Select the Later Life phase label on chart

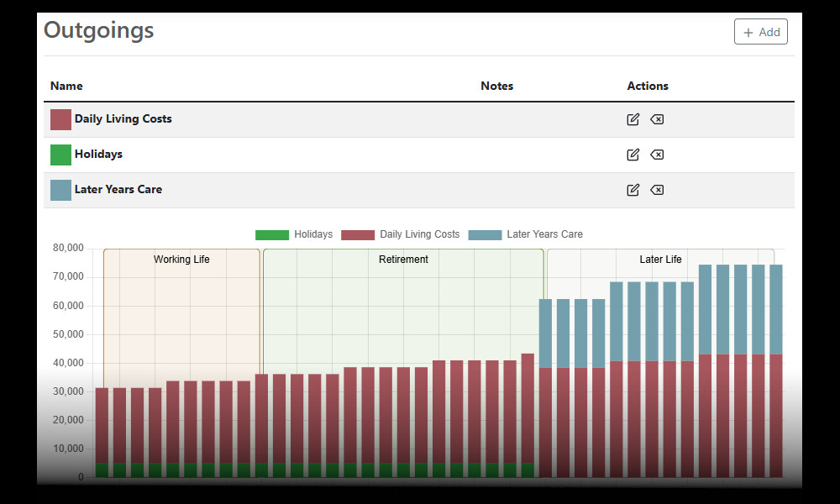[660, 260]
